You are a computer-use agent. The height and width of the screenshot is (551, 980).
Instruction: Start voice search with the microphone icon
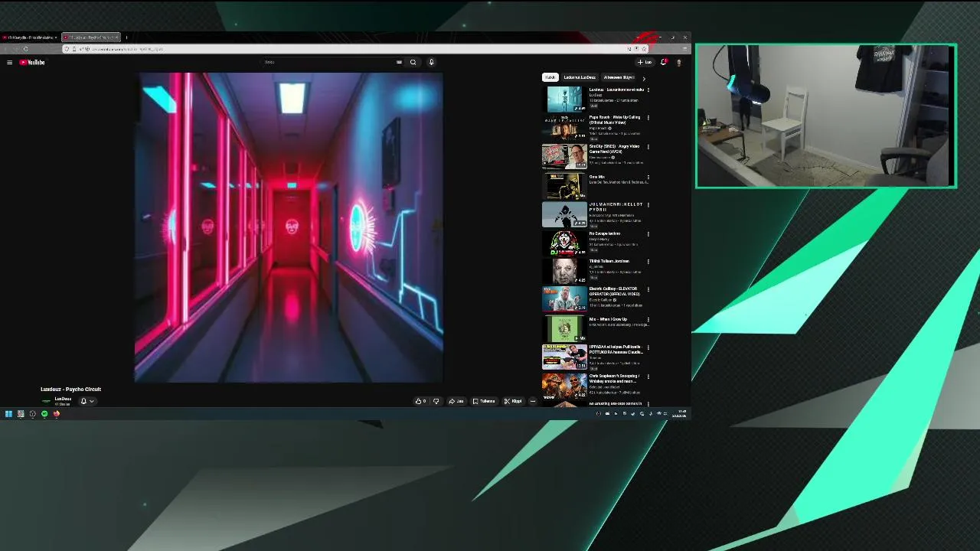tap(431, 62)
